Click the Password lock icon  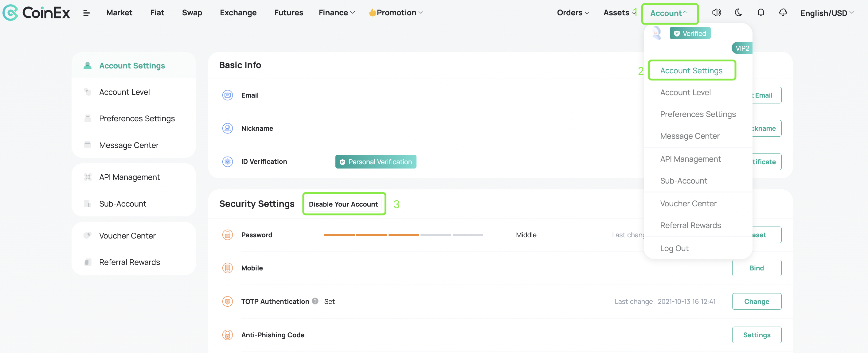[228, 235]
